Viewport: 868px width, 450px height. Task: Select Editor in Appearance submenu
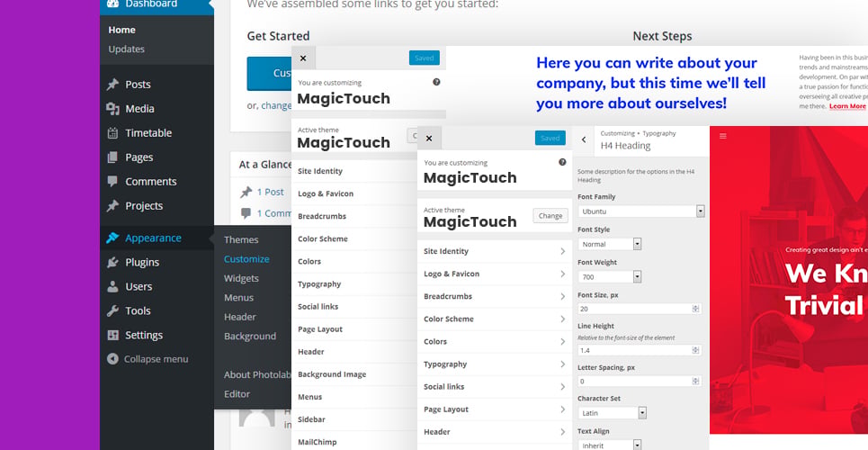click(x=237, y=394)
